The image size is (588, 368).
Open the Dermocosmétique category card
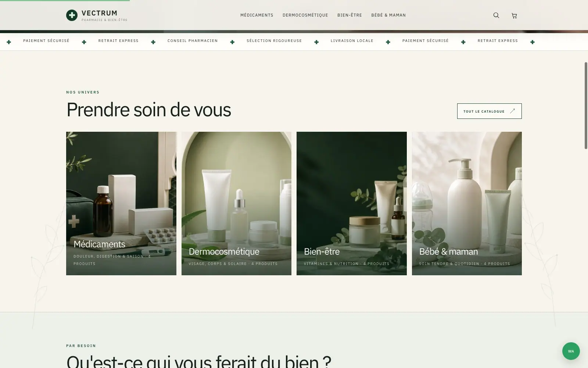pos(236,204)
